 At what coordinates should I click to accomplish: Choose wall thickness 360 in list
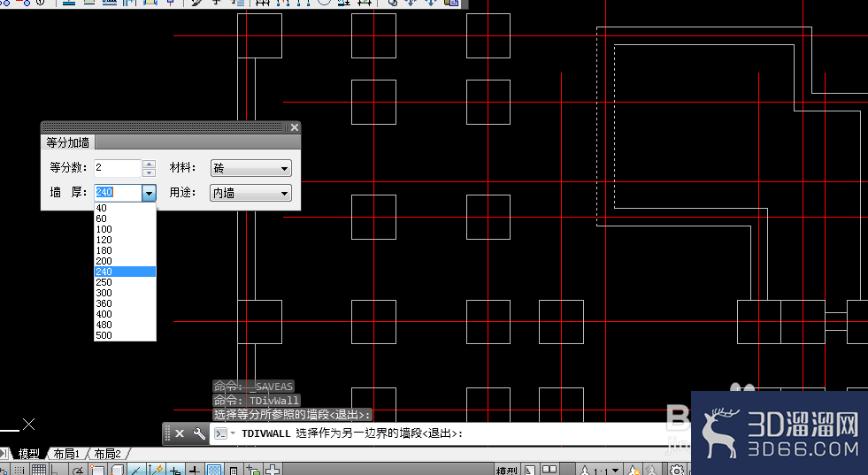pyautogui.click(x=125, y=303)
